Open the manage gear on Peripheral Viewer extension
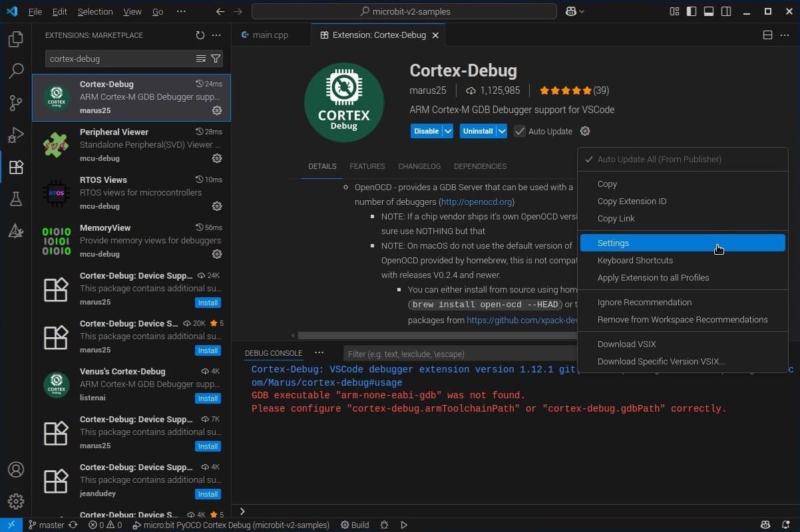 [x=217, y=158]
